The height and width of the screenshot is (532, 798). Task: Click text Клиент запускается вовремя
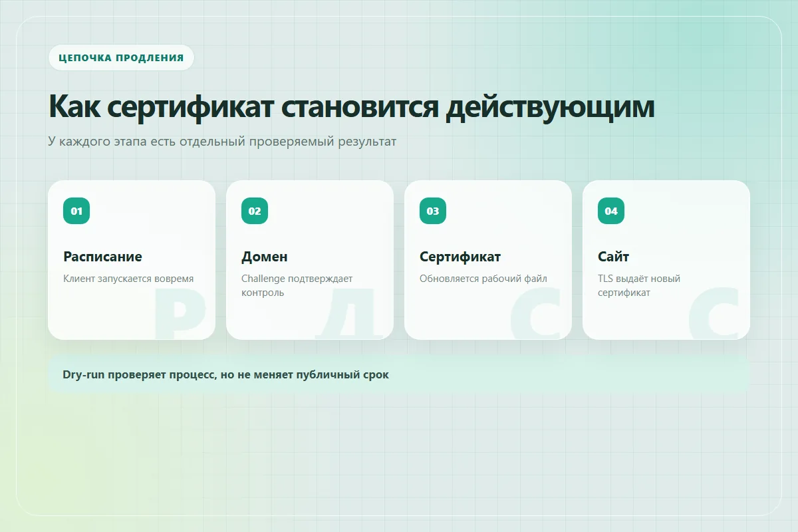click(x=128, y=279)
